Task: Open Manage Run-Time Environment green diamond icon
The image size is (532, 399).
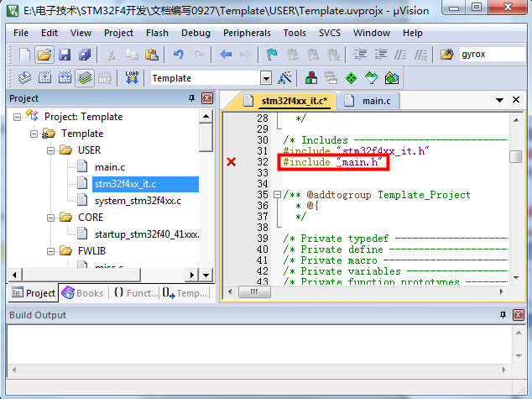Action: 351,78
